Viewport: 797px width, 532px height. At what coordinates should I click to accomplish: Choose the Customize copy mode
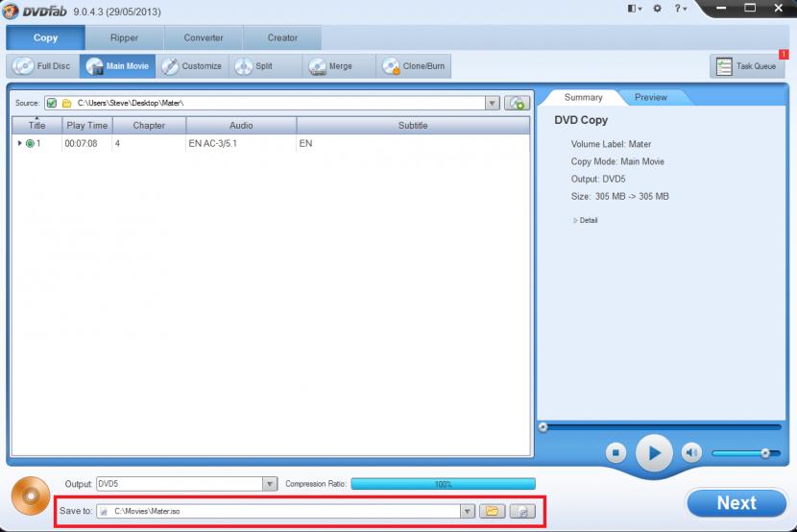192,66
